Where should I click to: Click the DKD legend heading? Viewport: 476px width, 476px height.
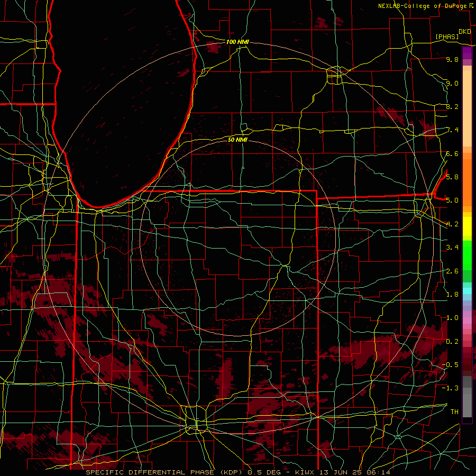pos(464,32)
